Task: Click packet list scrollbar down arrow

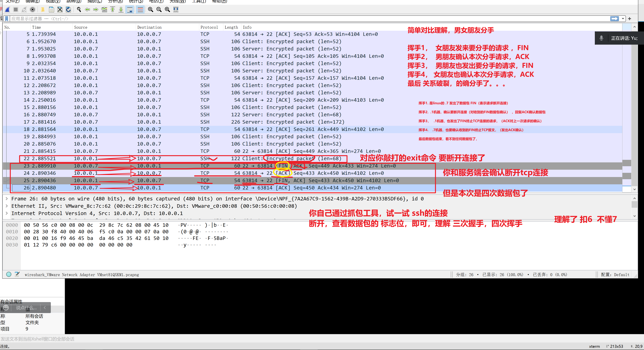Action: (634, 189)
